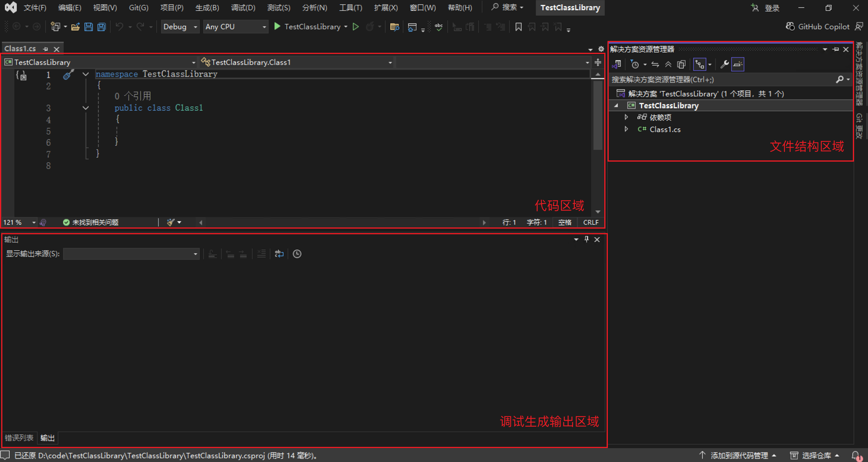
Task: Toggle a bookmark with the bookmark icon
Action: click(519, 27)
